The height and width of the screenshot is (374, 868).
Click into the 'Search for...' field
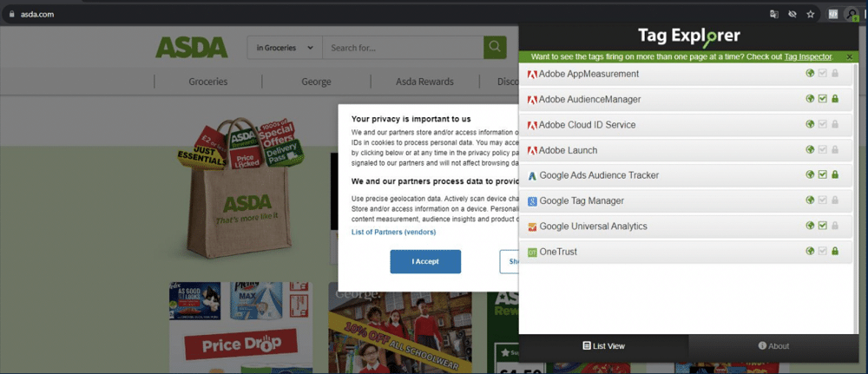[403, 48]
